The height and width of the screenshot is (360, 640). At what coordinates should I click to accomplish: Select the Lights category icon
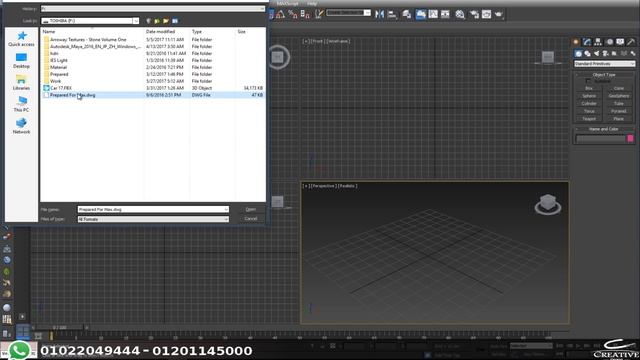tap(596, 53)
